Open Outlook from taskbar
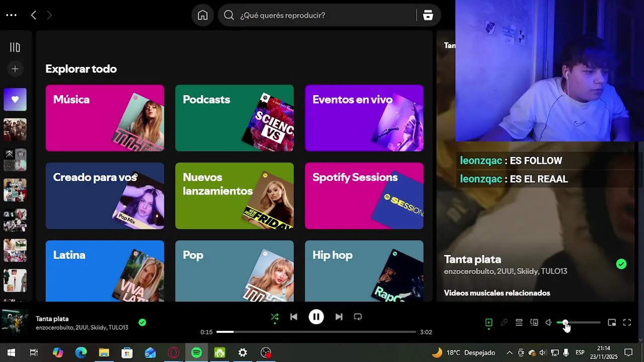The image size is (644, 362). click(x=150, y=353)
